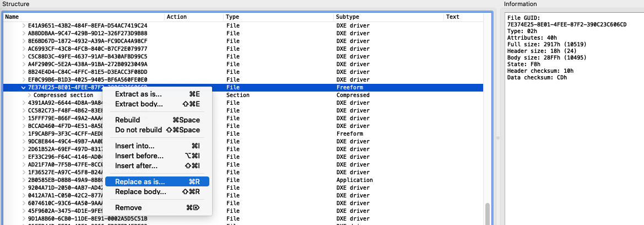Select row EF33C296-F64C-4146
Image resolution: width=644 pixels, height=225 pixels.
coord(243,157)
